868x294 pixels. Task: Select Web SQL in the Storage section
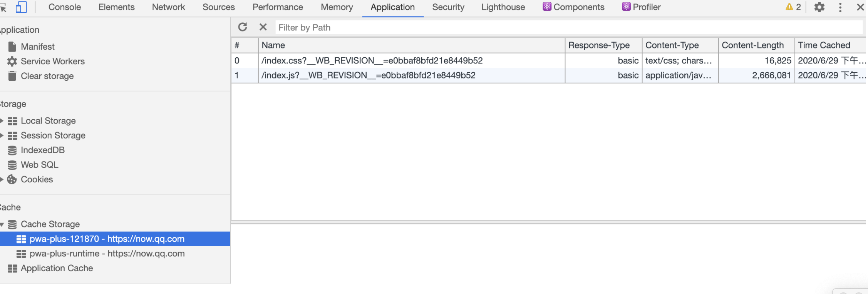[39, 165]
